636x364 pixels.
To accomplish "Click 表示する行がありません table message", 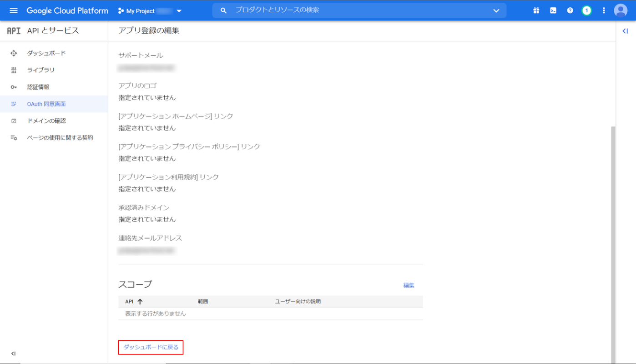I will (156, 313).
